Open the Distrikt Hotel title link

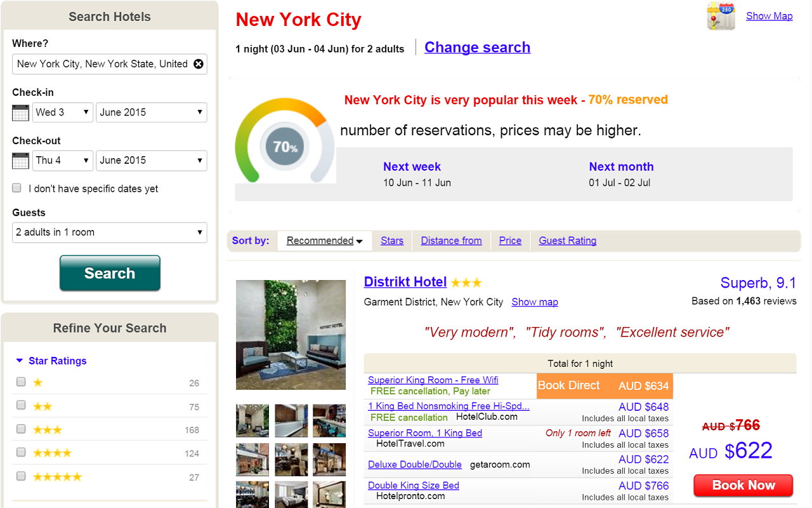[x=405, y=282]
